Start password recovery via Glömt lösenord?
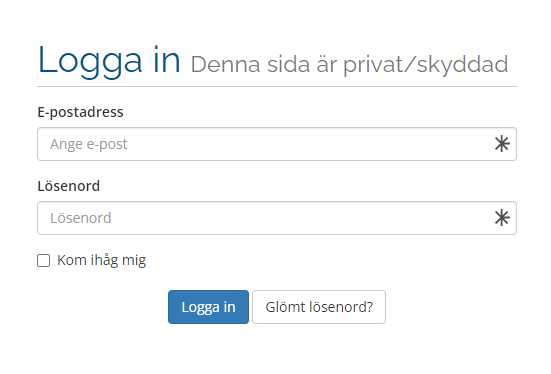Screen dimensions: 551x374 point(319,307)
